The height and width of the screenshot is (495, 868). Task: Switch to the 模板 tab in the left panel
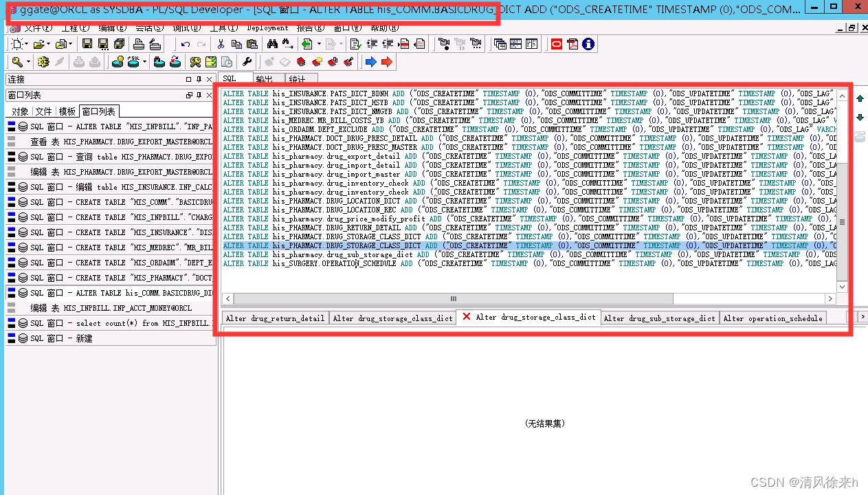[x=67, y=111]
